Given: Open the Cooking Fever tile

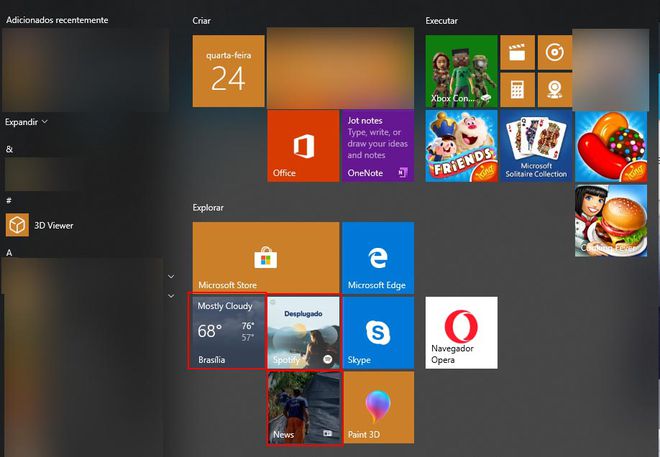Looking at the screenshot, I should tap(611, 221).
